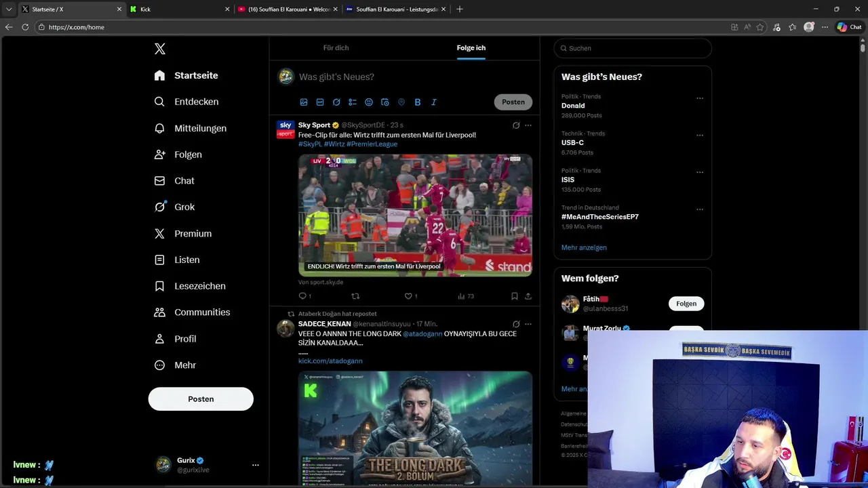Open Copilot Chat in browser toolbar
Image resolution: width=868 pixels, height=488 pixels.
pyautogui.click(x=849, y=27)
